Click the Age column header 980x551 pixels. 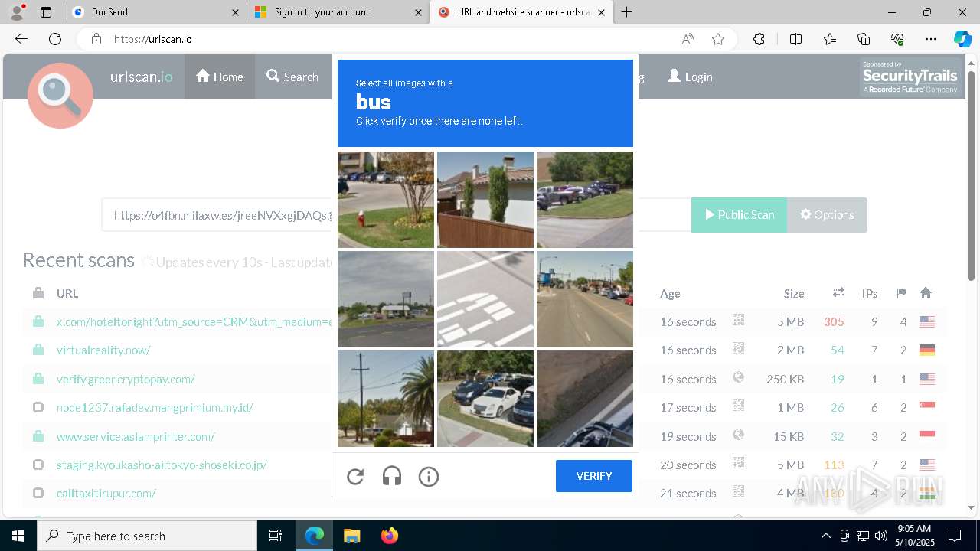click(x=670, y=293)
